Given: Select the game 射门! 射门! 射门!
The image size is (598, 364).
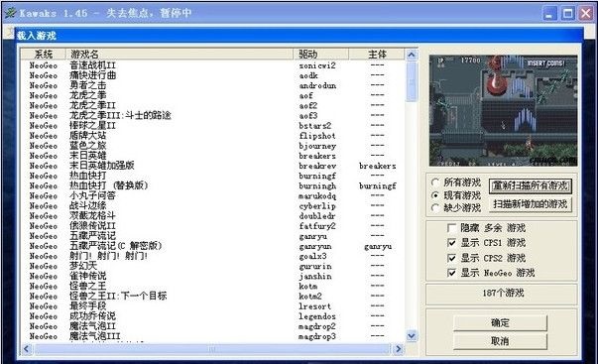Looking at the screenshot, I should [x=212, y=256].
